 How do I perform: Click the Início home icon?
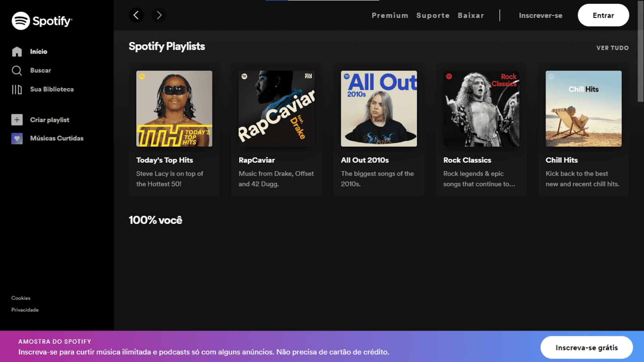point(17,51)
